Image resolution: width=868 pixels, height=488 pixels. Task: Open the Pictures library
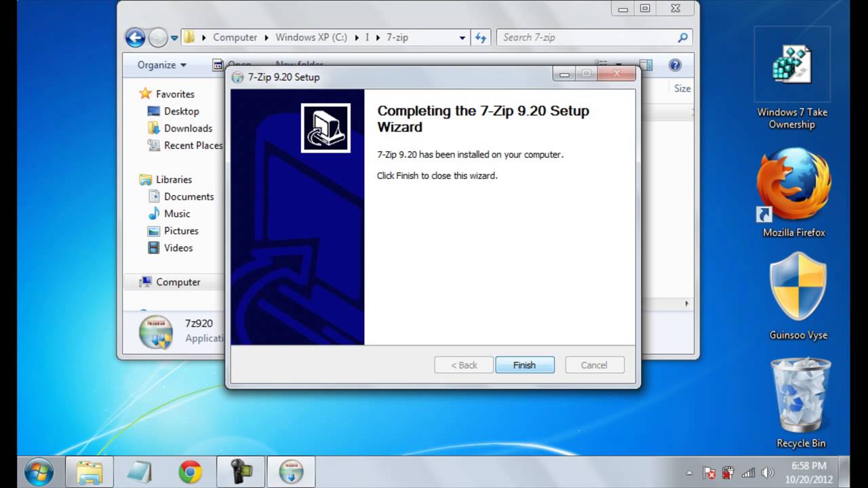181,230
